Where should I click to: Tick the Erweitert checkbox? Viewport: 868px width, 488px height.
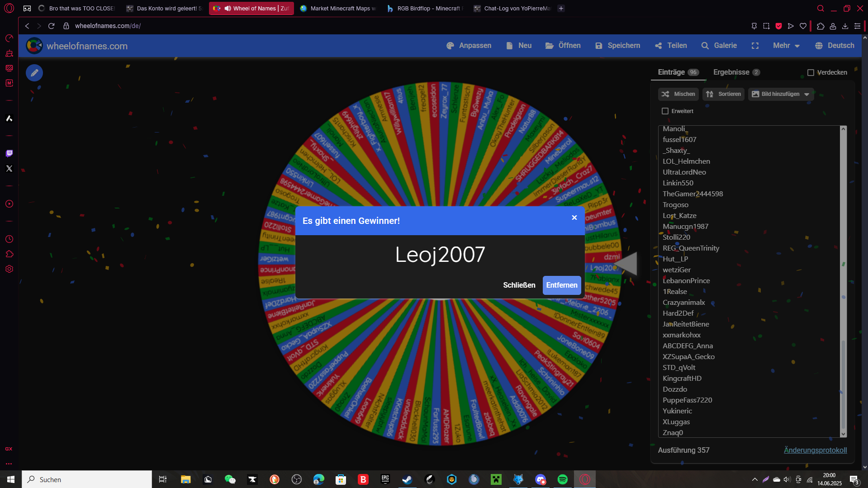(665, 111)
